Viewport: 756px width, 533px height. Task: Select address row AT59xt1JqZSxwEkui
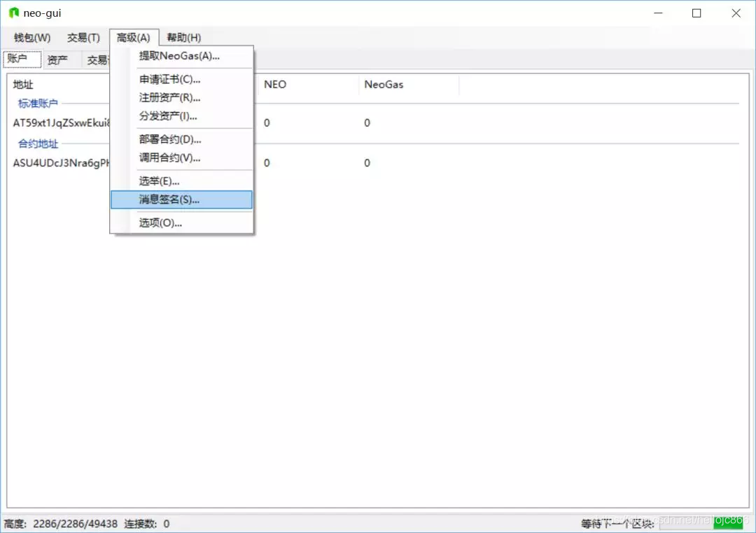[61, 123]
